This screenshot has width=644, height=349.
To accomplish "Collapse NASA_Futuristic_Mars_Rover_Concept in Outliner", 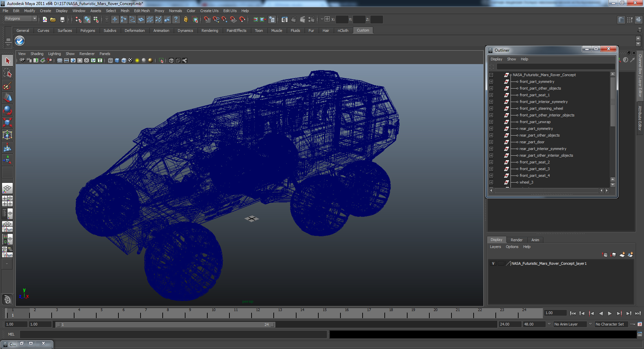I will tap(491, 75).
